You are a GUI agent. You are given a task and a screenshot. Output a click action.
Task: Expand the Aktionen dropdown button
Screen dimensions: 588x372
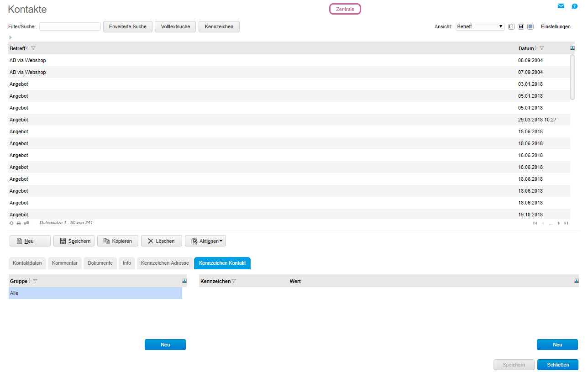point(205,241)
